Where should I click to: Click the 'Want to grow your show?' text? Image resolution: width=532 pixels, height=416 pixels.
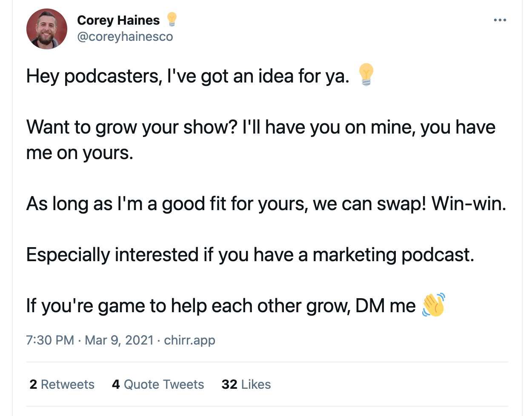tap(132, 127)
